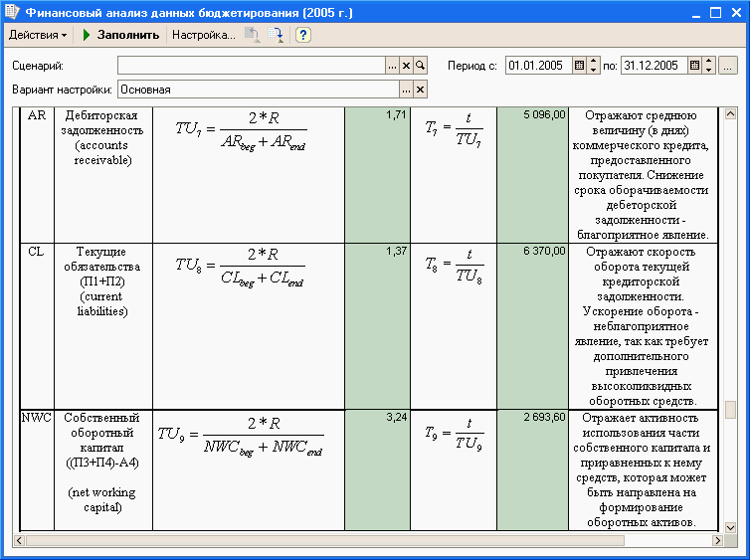The image size is (750, 560).
Task: Click the vertical scrollbar down arrow
Action: (730, 527)
